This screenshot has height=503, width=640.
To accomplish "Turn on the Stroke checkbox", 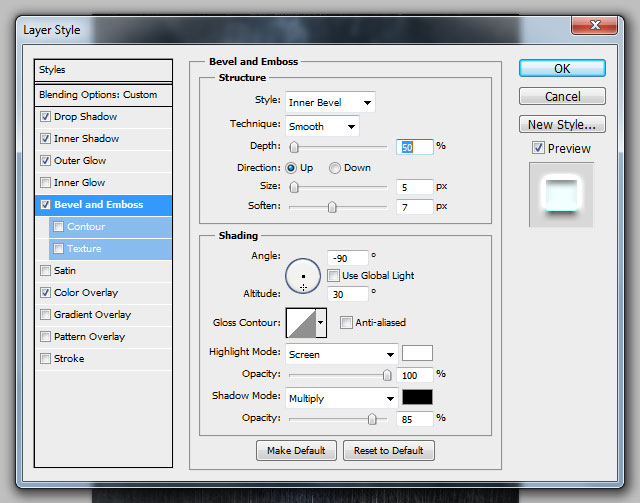I will point(45,359).
